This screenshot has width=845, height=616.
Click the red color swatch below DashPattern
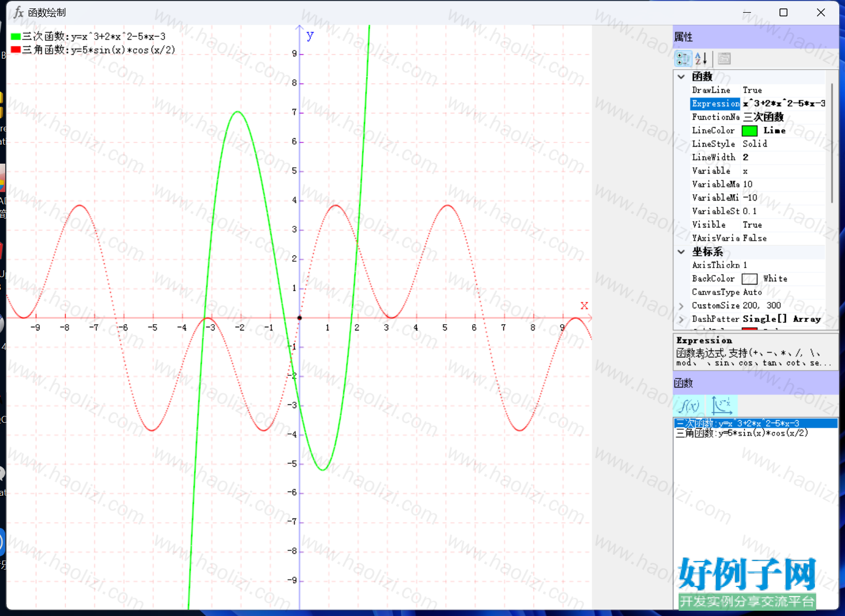749,329
